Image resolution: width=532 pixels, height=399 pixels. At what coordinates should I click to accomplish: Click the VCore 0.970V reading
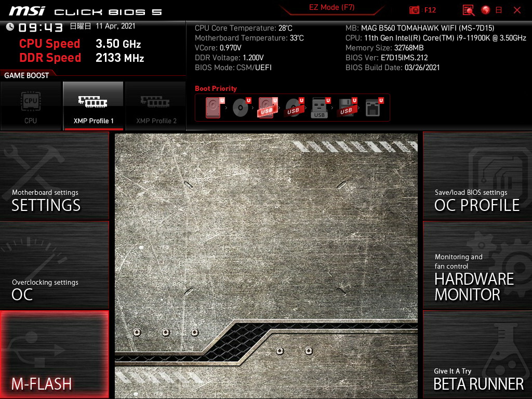[218, 48]
